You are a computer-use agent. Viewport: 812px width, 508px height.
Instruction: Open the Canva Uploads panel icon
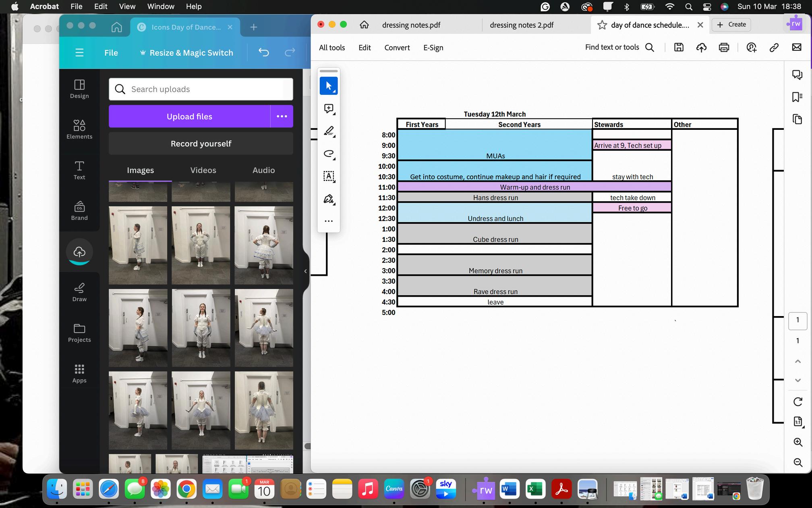(x=79, y=252)
